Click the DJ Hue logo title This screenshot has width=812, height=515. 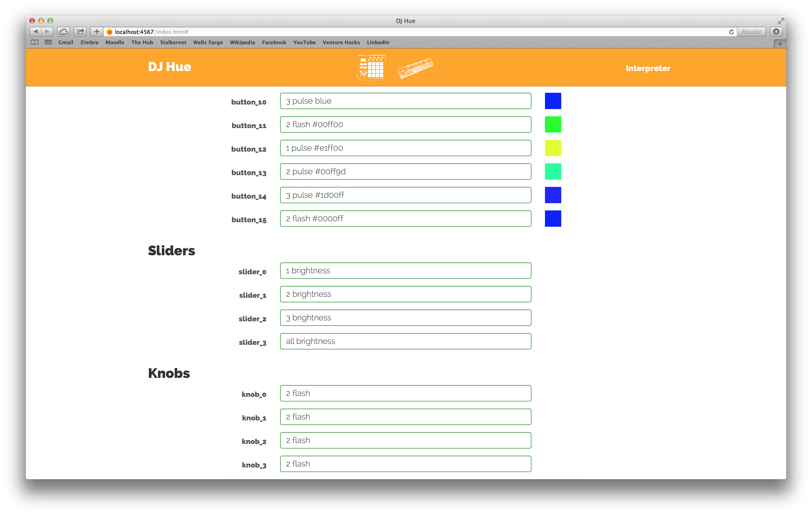point(169,67)
